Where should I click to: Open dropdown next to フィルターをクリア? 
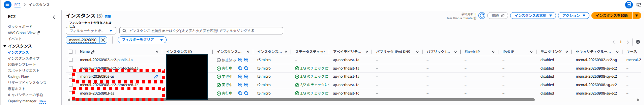point(162,40)
